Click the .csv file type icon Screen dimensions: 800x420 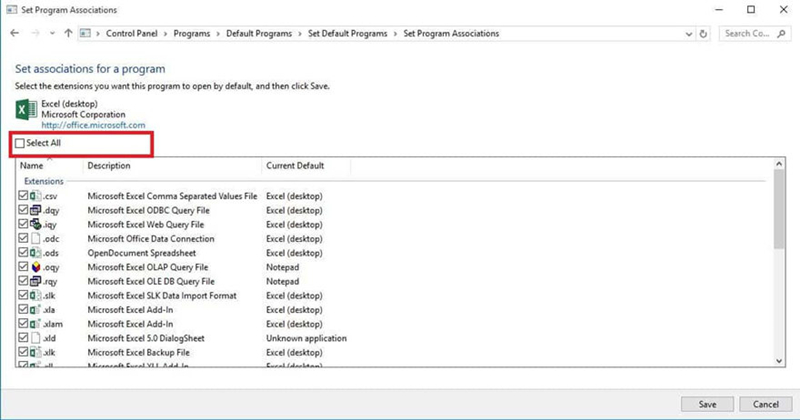(37, 196)
